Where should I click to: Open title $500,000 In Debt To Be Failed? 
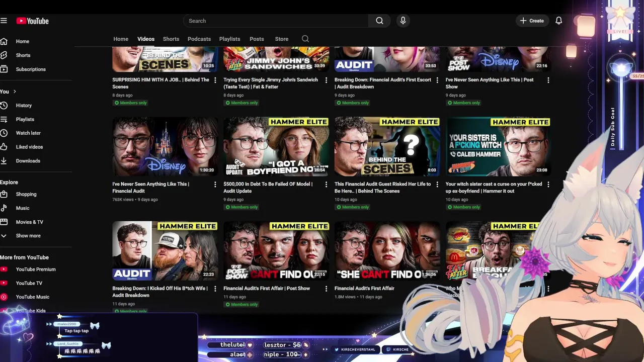(x=268, y=188)
